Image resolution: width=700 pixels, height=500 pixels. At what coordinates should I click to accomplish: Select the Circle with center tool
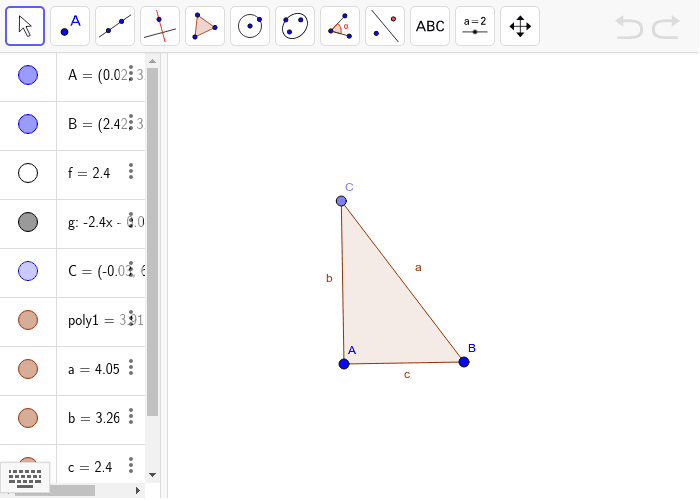pyautogui.click(x=250, y=26)
